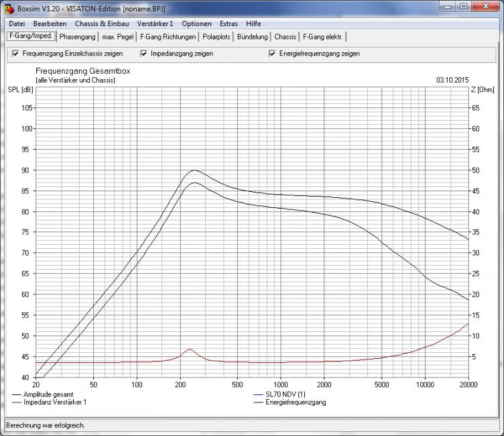Image resolution: width=504 pixels, height=436 pixels.
Task: Show the F-Gang Richtungen tab
Action: [168, 36]
